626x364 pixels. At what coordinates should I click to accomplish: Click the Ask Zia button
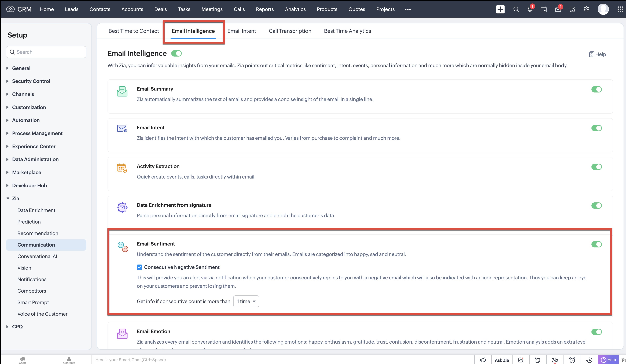(x=502, y=360)
